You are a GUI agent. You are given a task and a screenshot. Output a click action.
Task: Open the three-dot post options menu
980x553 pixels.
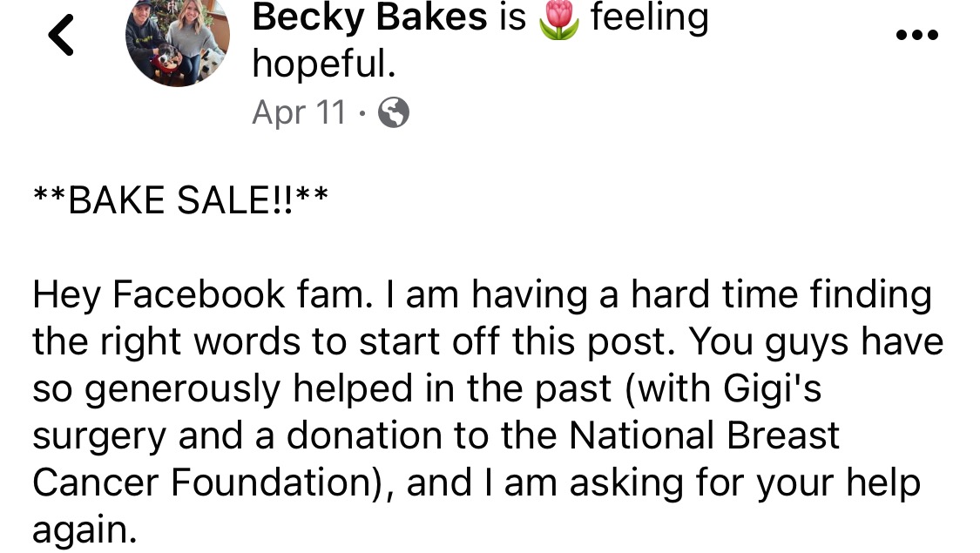(916, 36)
